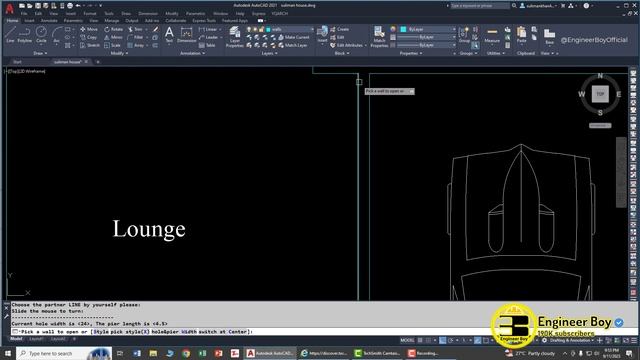Image resolution: width=640 pixels, height=360 pixels.
Task: Select the Polyline tool
Action: click(x=24, y=34)
